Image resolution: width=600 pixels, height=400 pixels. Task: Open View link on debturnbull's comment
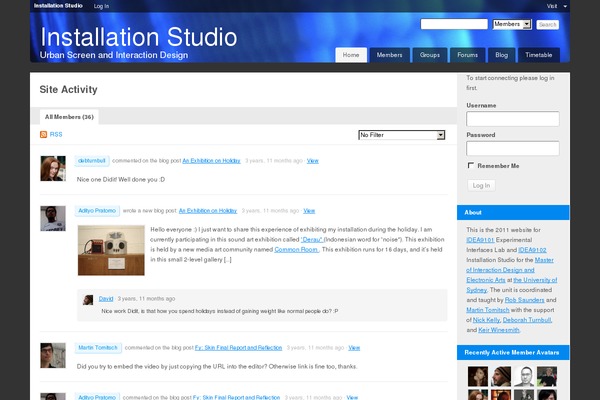point(313,161)
